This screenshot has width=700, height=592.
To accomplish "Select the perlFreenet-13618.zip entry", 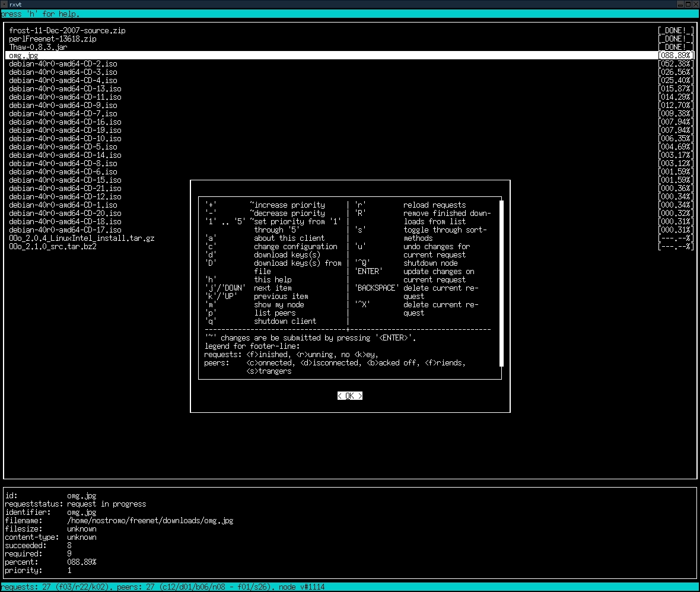I will [52, 39].
